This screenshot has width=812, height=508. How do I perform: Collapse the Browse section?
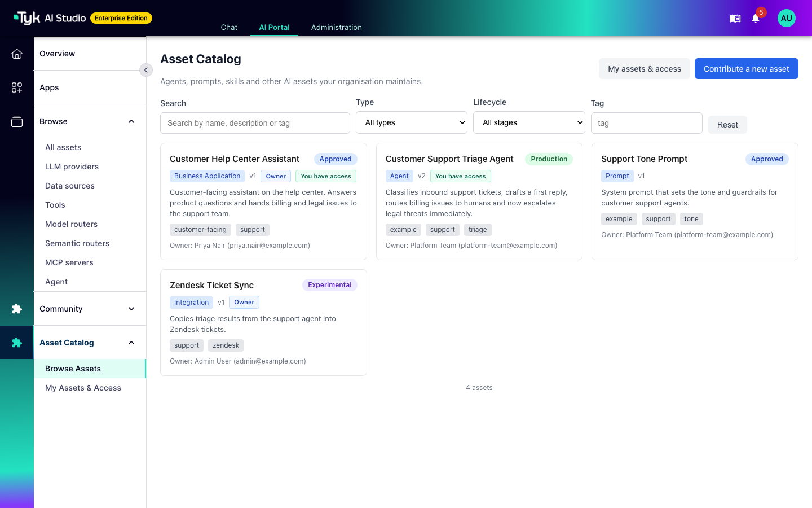131,121
